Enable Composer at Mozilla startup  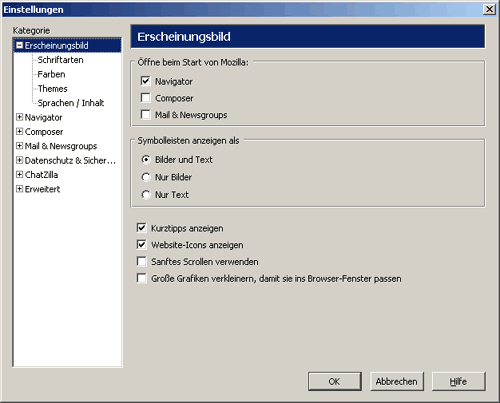pos(145,98)
